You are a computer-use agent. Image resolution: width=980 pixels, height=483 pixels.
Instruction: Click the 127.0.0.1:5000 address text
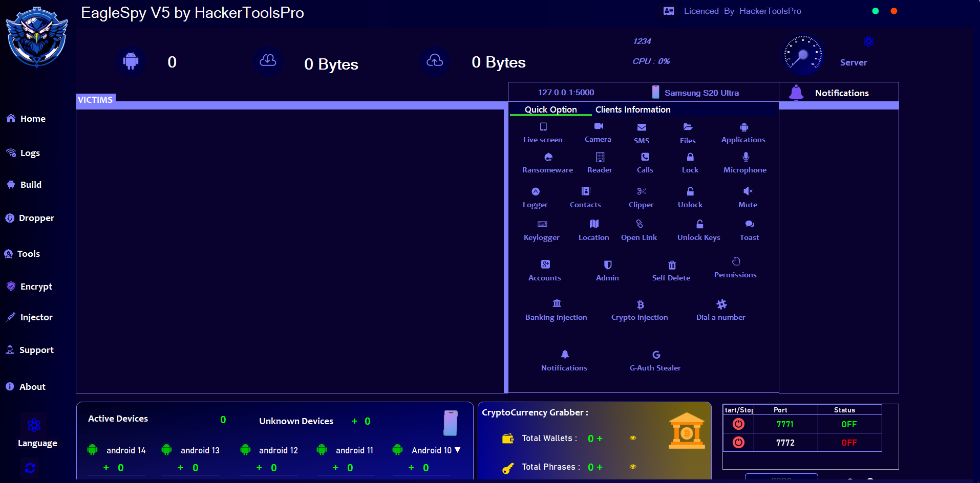pos(566,93)
